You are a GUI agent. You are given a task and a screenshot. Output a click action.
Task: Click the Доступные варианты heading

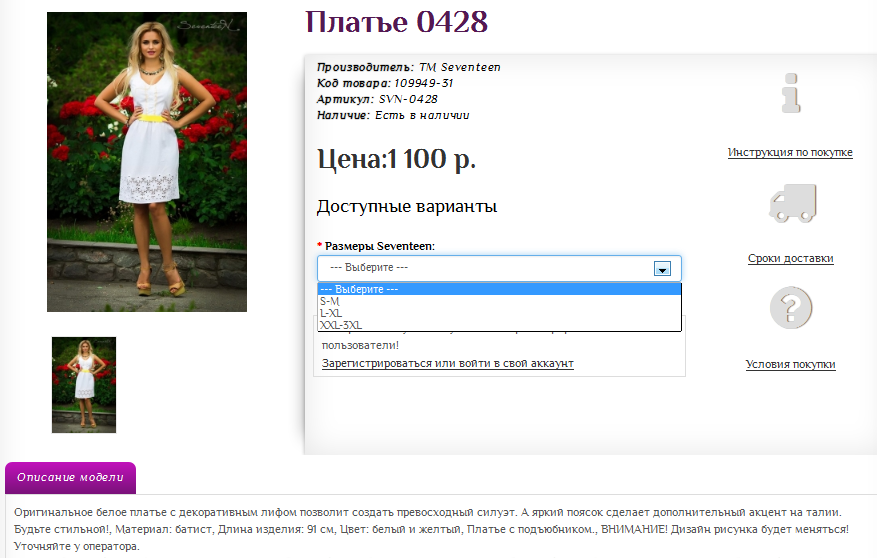point(407,207)
